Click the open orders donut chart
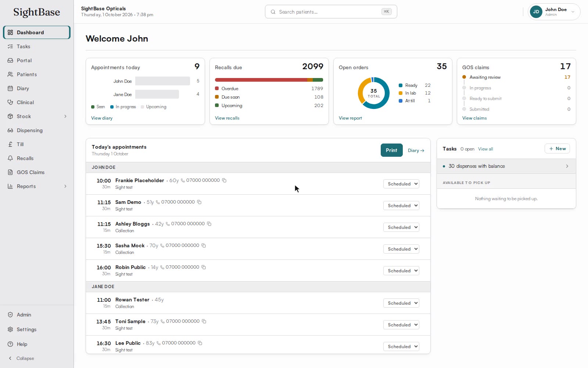This screenshot has height=368, width=588. click(x=374, y=93)
